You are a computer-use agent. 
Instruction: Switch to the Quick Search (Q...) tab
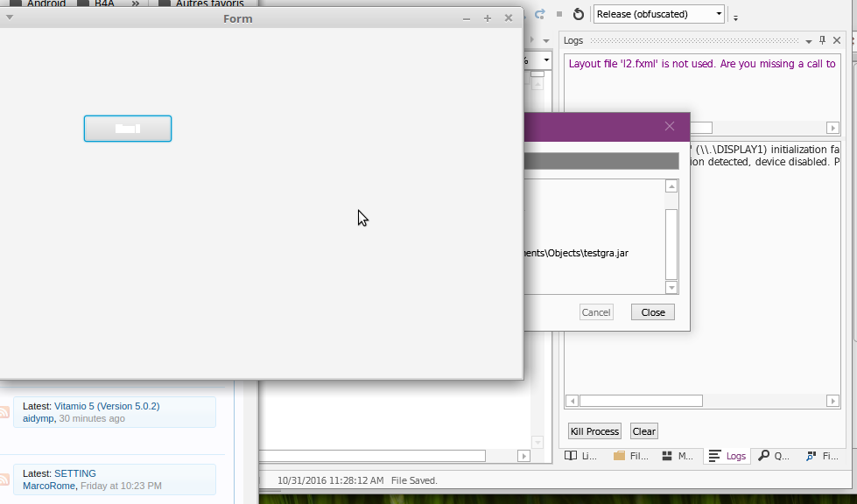(x=774, y=456)
